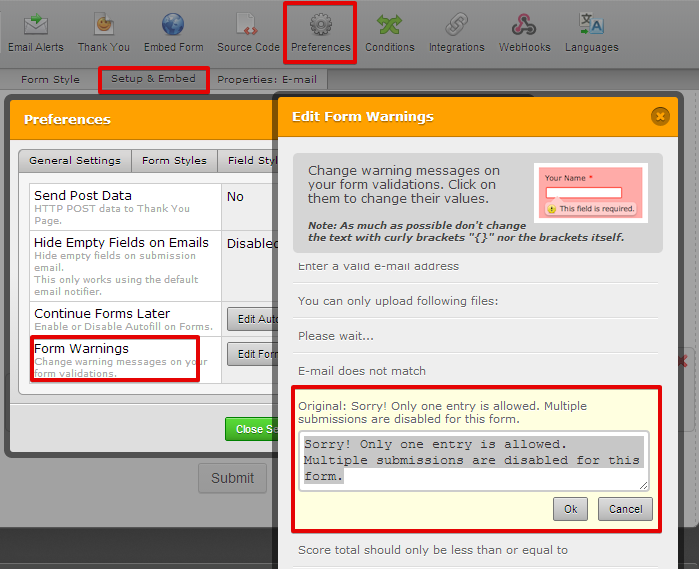Click the form's Submit button

tap(232, 478)
